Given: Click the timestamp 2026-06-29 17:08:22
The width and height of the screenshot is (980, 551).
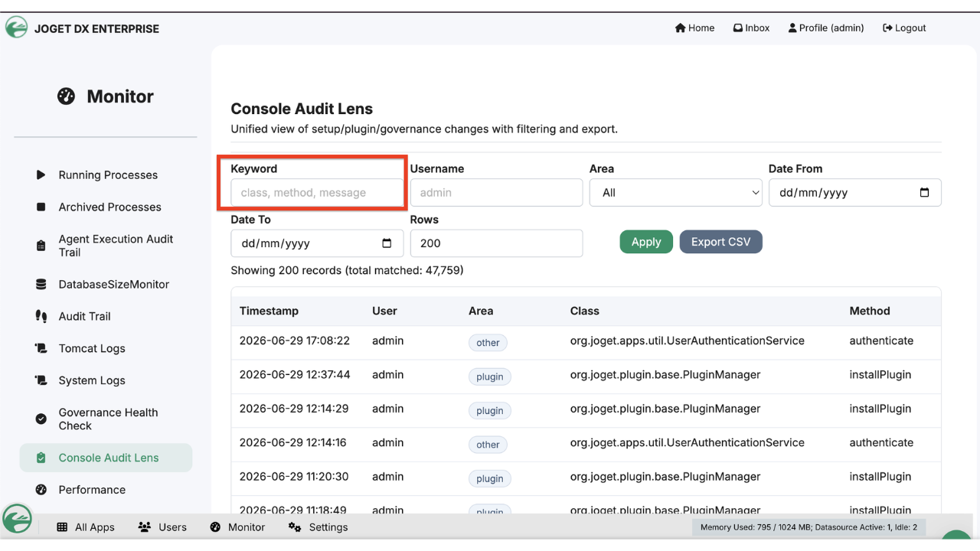Looking at the screenshot, I should tap(295, 341).
